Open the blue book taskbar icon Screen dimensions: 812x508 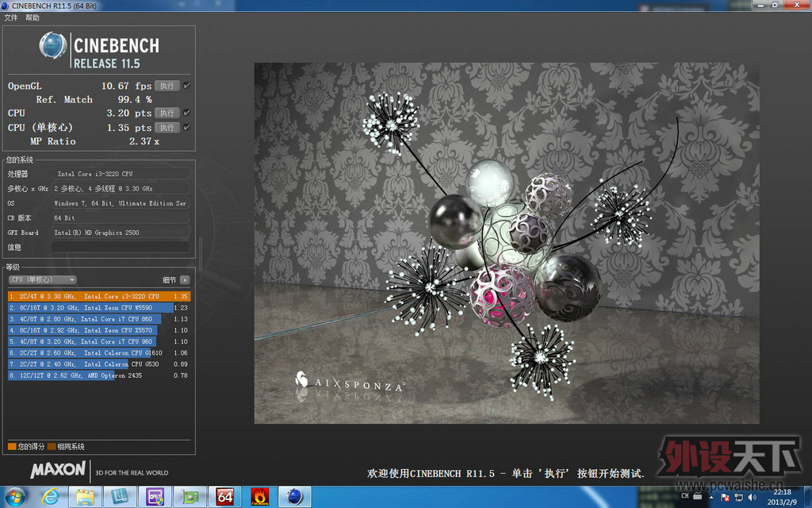tap(120, 497)
